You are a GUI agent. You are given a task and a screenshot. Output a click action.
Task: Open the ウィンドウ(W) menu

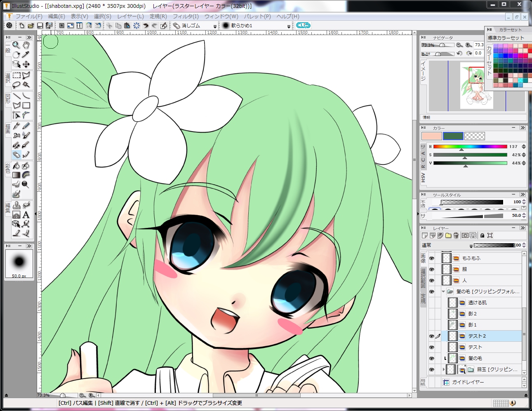[x=221, y=16]
